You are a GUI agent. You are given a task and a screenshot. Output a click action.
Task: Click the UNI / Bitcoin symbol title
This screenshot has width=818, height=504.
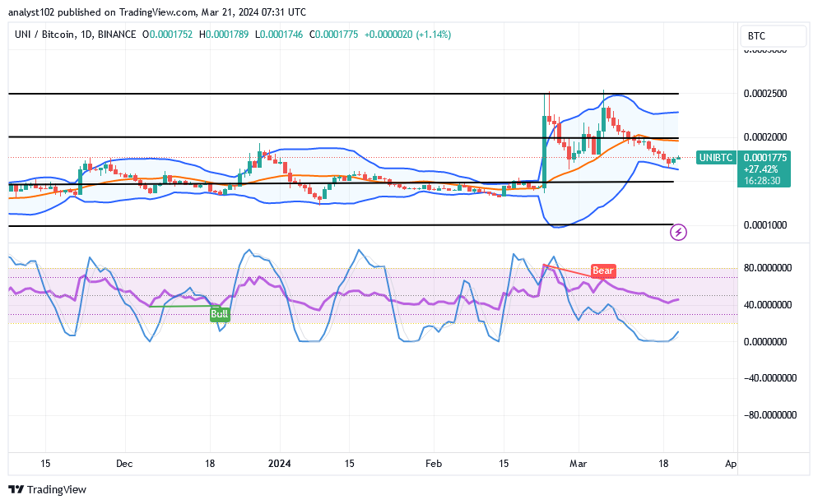44,35
